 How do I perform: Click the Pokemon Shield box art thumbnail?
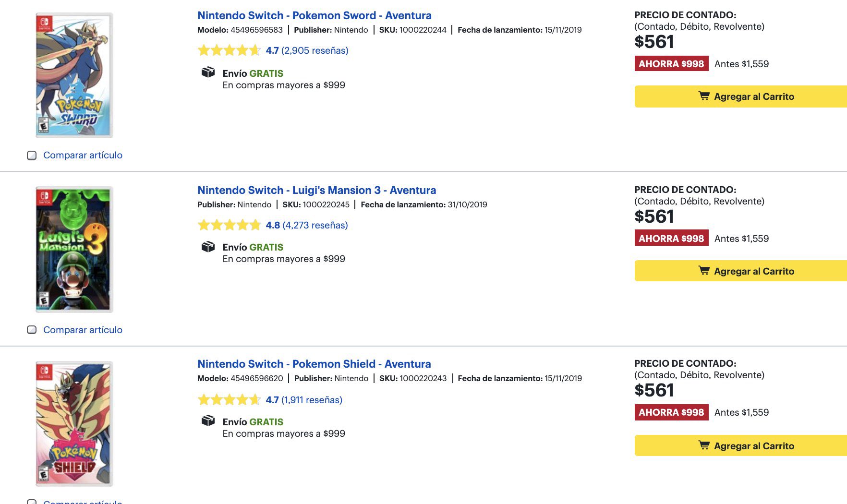(74, 424)
